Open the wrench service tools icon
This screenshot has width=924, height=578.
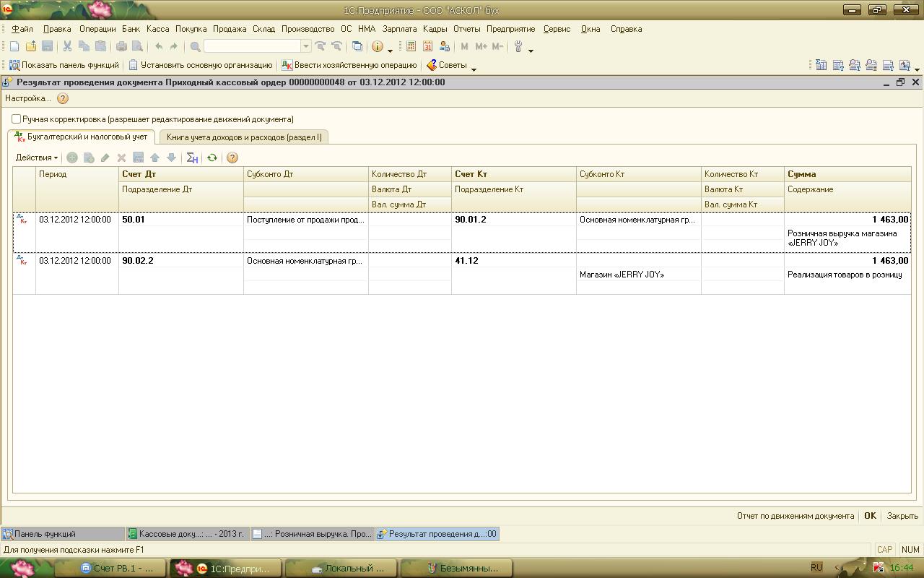[x=518, y=46]
